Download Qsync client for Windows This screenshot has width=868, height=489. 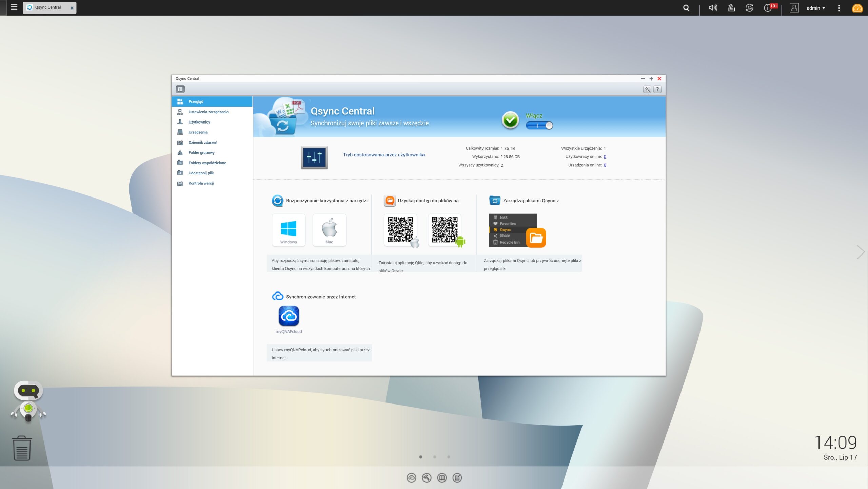(x=289, y=230)
